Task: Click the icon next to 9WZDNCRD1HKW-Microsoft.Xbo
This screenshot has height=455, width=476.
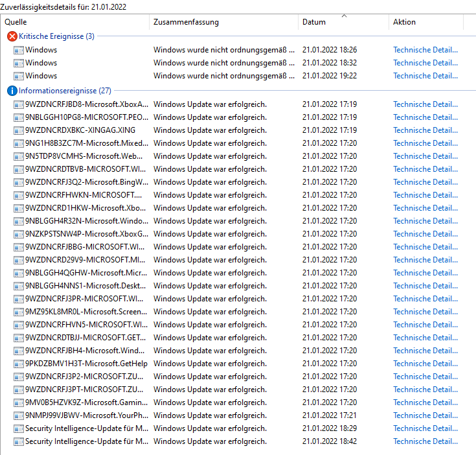Action: pyautogui.click(x=19, y=208)
